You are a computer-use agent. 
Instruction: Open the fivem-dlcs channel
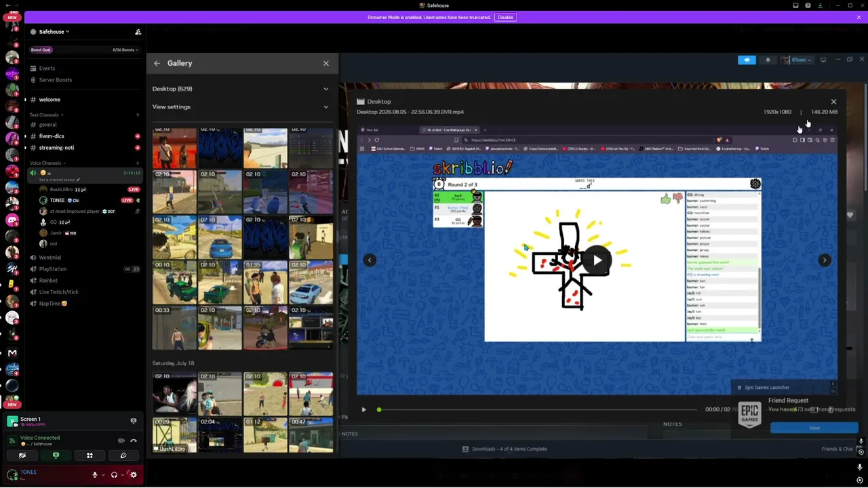point(52,136)
